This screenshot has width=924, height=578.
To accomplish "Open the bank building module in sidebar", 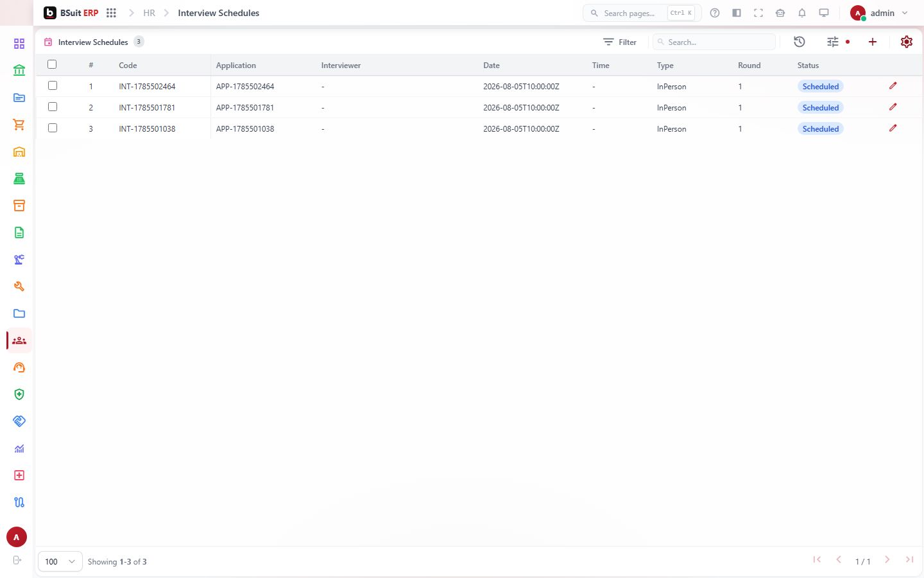I will 19,71.
